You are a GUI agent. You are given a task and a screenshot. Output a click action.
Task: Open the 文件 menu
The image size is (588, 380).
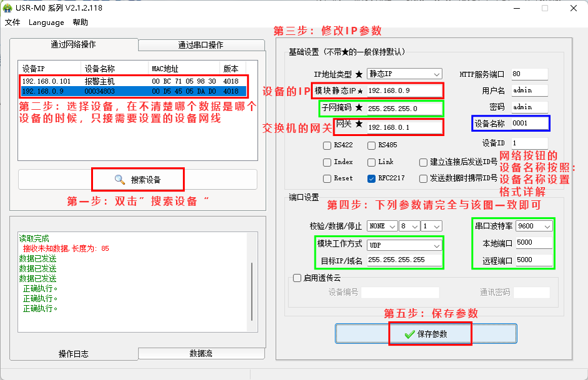click(12, 22)
